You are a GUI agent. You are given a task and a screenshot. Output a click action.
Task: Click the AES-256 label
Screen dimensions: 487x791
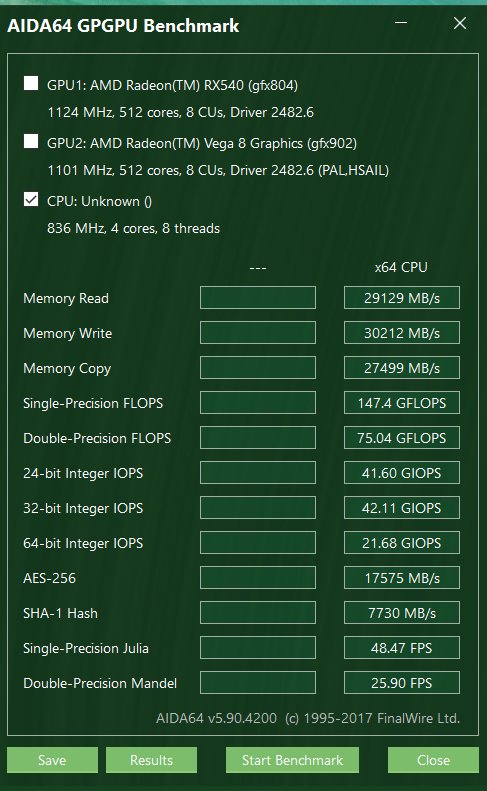(49, 578)
